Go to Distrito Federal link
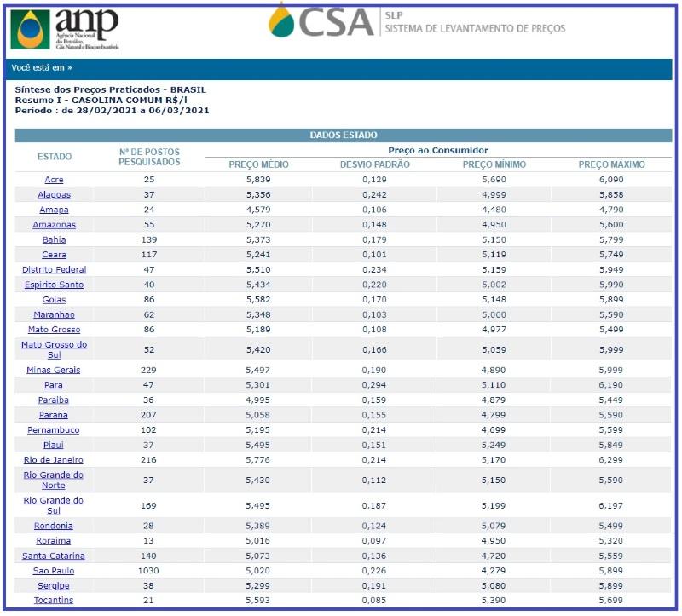 (54, 270)
